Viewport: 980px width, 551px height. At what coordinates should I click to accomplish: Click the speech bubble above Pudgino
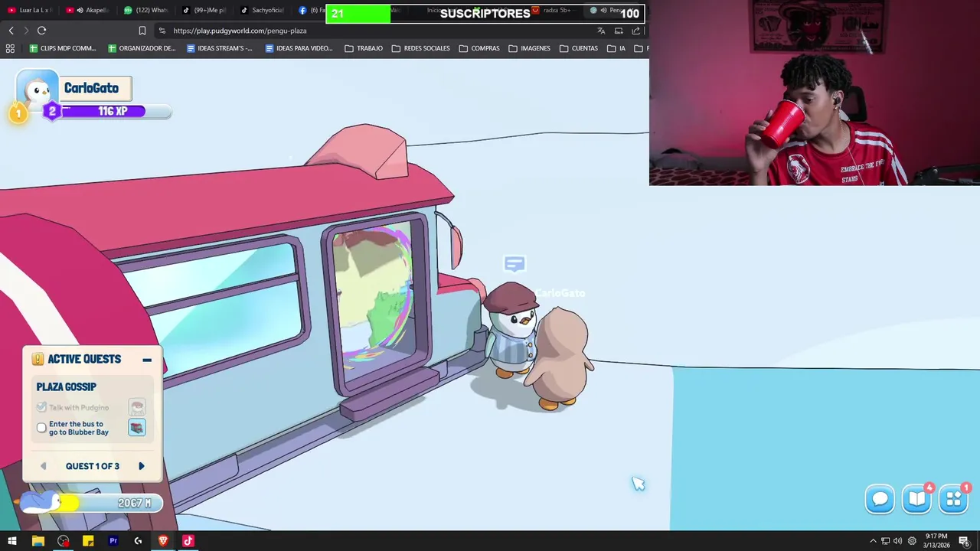(x=514, y=264)
